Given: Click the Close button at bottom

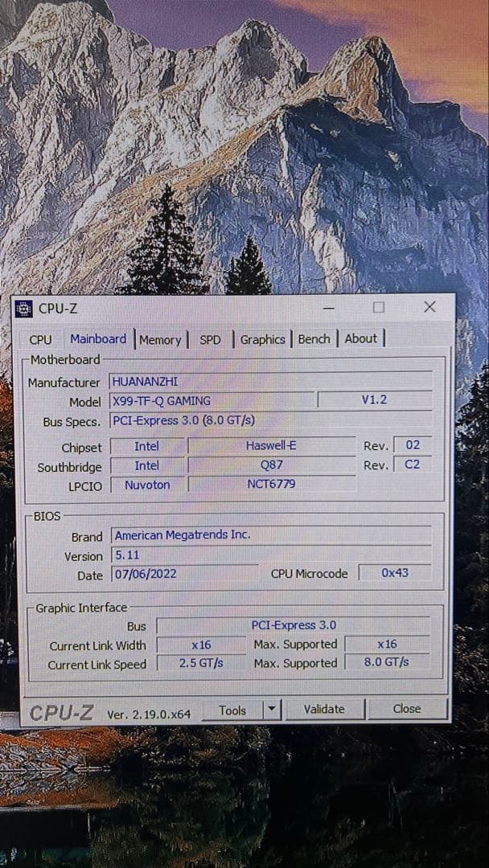Looking at the screenshot, I should [407, 709].
